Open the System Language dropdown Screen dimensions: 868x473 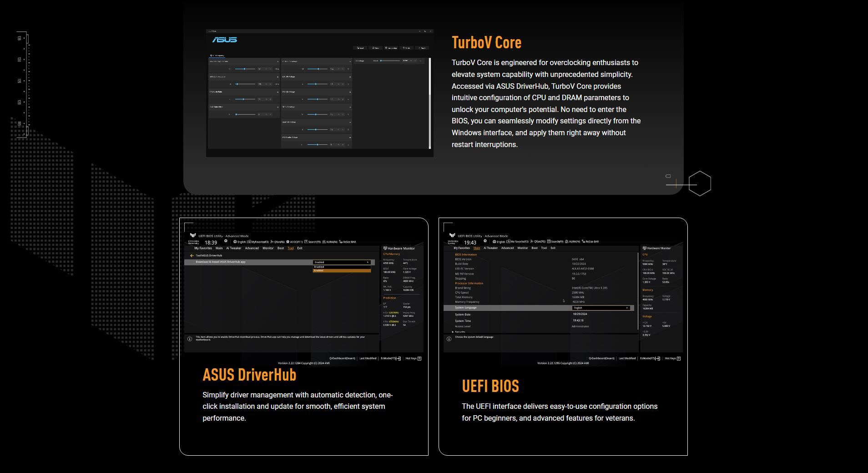601,308
